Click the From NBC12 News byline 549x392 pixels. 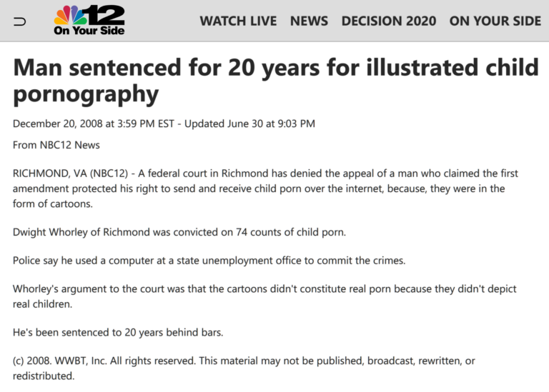point(56,145)
